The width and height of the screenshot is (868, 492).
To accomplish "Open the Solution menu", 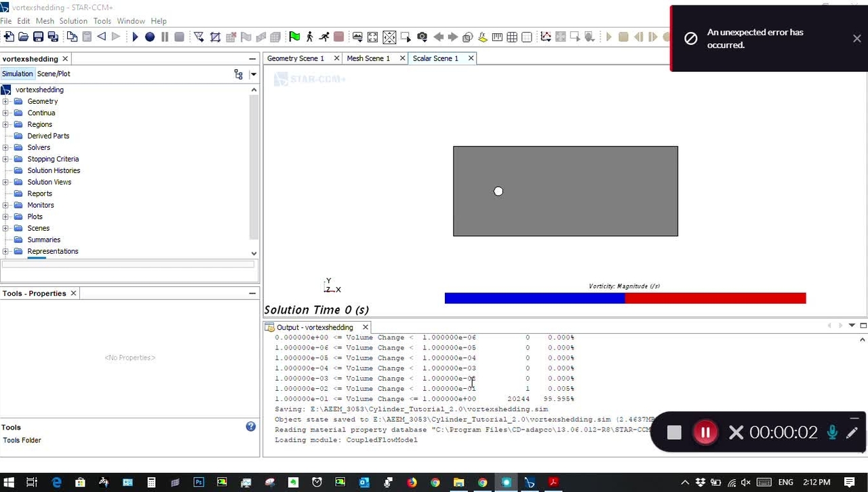I will pyautogui.click(x=73, y=21).
